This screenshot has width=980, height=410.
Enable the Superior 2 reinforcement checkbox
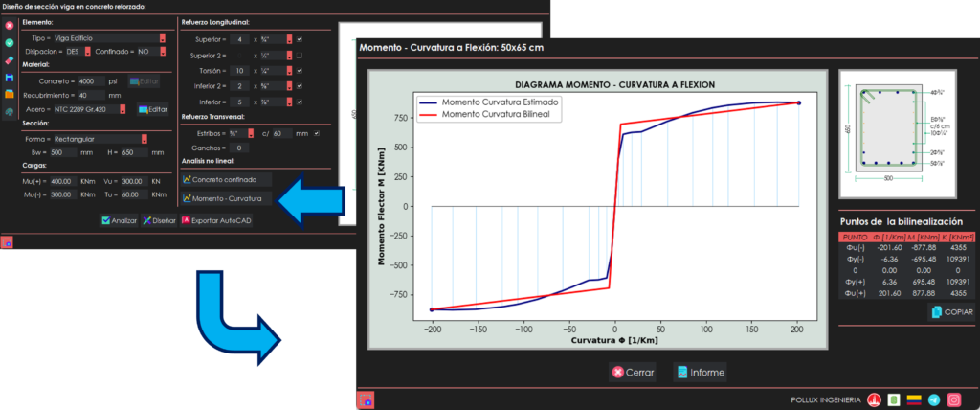pos(300,56)
